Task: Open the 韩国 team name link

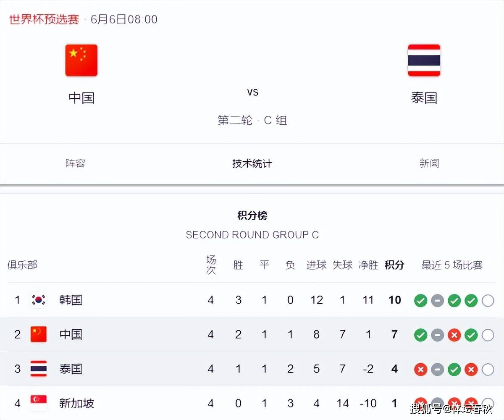Action: tap(71, 300)
